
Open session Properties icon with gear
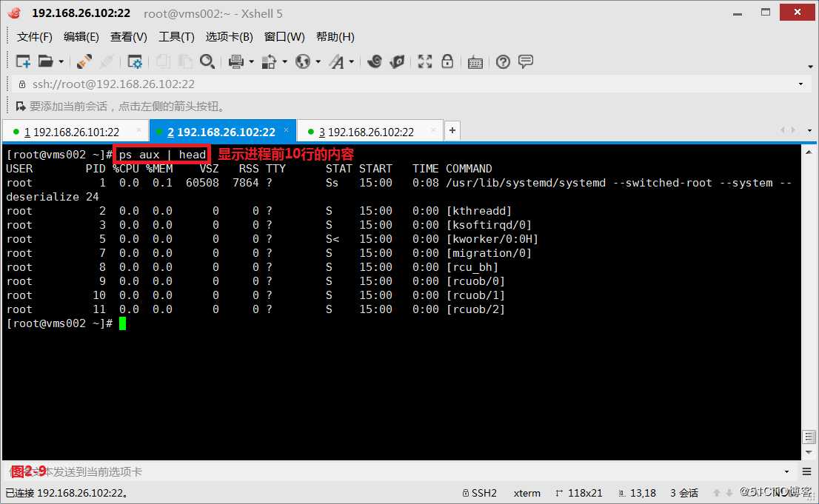135,61
